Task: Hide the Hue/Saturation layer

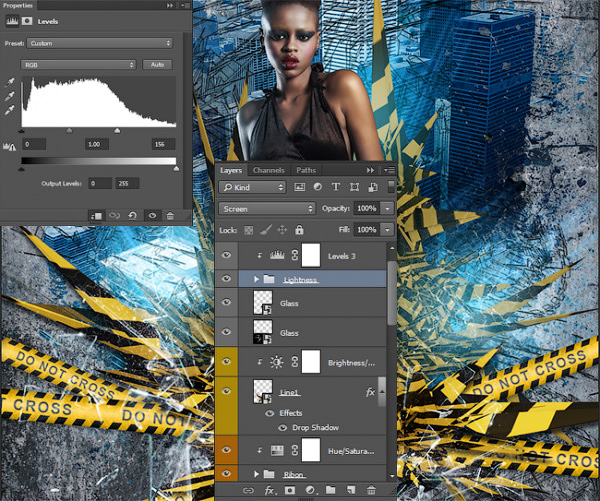Action: [x=227, y=450]
